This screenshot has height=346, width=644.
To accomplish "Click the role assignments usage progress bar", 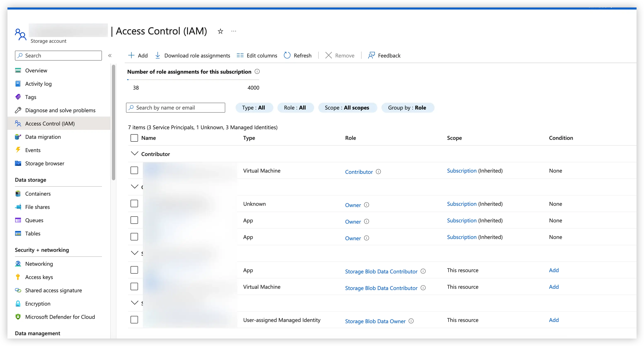I will (x=193, y=80).
